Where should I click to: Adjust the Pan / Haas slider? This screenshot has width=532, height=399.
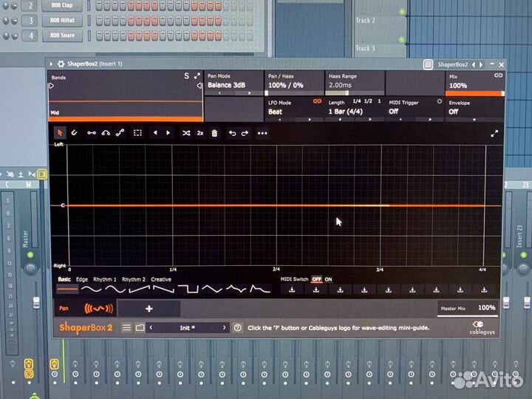pos(294,93)
